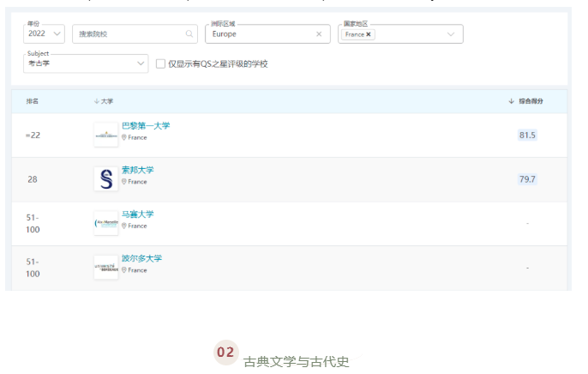This screenshot has height=374, width=588.
Task: Click the 巴黎第一大学 logo thumbnail
Action: pos(106,135)
